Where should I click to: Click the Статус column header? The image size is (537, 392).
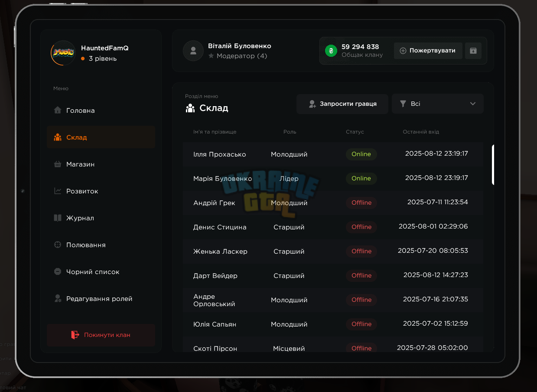[355, 132]
